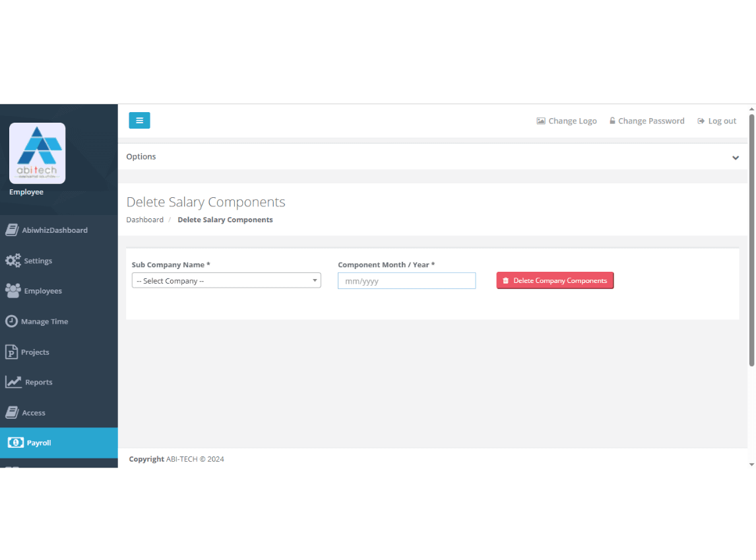The height and width of the screenshot is (560, 756).
Task: Click the Settings gears icon
Action: [13, 261]
